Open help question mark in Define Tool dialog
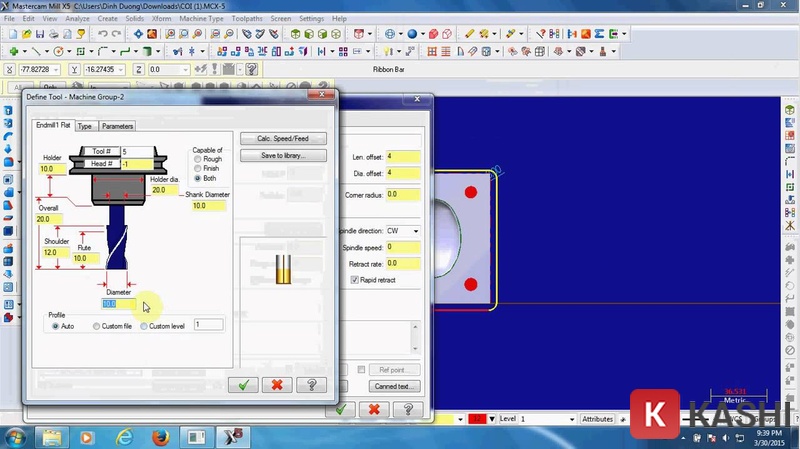 tap(311, 384)
